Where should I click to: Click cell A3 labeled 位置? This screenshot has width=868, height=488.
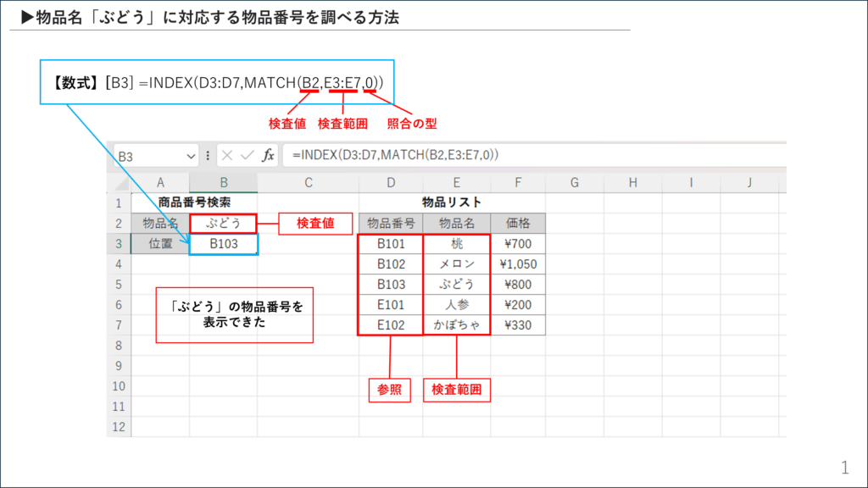pos(160,244)
